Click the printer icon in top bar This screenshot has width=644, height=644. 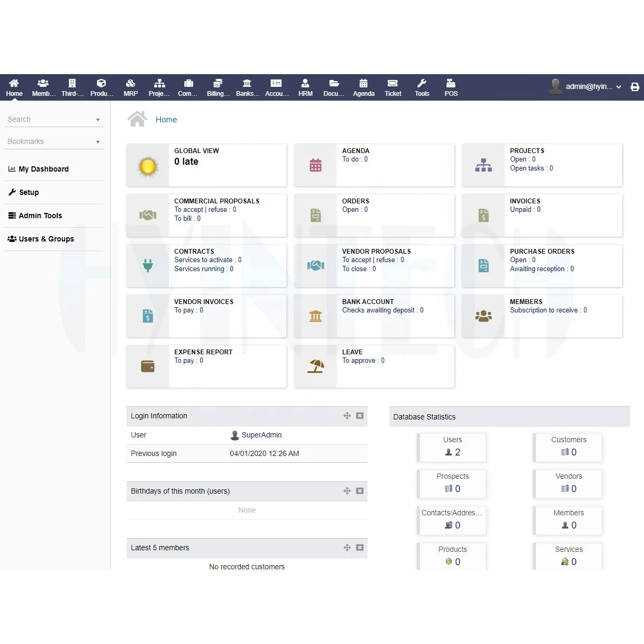[x=635, y=87]
